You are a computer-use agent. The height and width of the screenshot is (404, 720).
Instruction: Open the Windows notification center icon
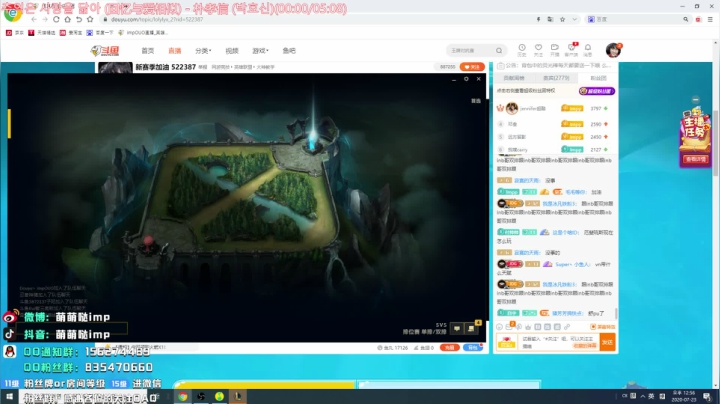click(x=707, y=397)
